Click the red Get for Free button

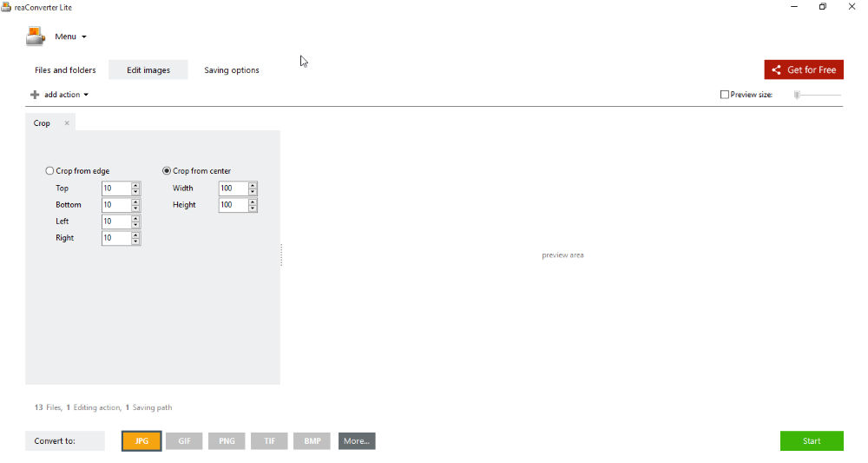804,69
